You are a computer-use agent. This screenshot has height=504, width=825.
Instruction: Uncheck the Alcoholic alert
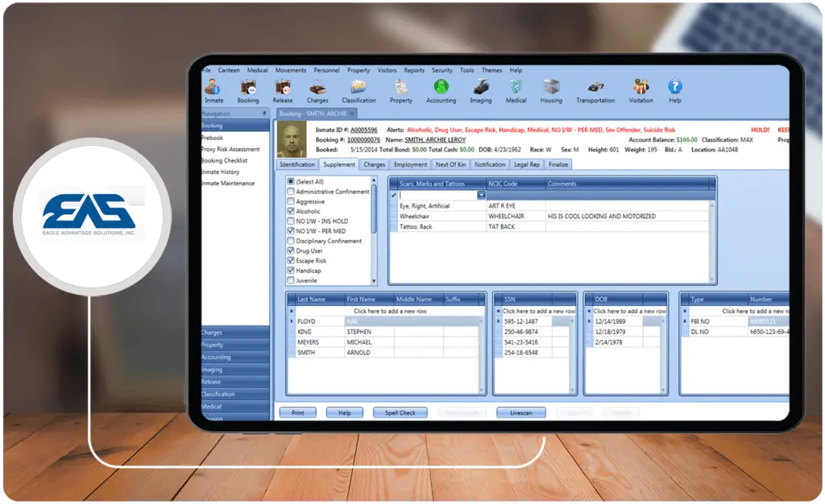(x=290, y=211)
